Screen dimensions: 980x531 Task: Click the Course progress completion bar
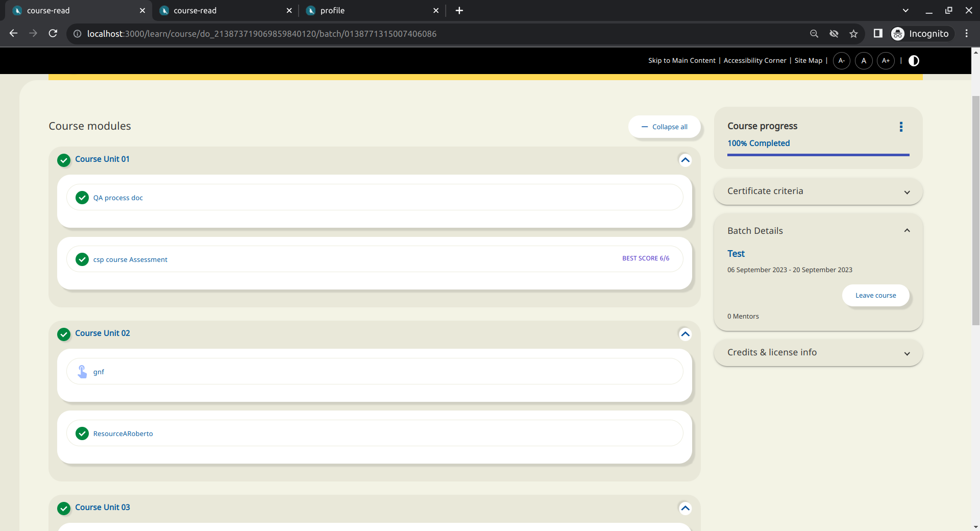pyautogui.click(x=818, y=155)
